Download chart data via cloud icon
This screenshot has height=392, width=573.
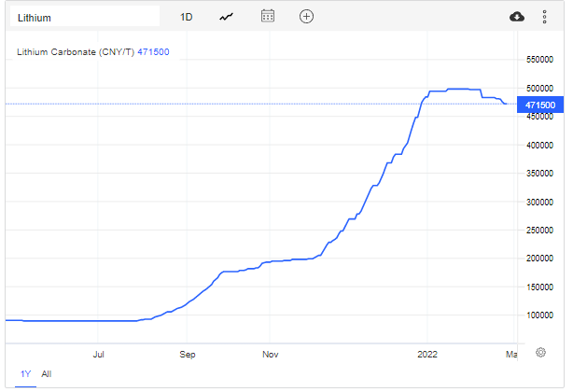[517, 17]
